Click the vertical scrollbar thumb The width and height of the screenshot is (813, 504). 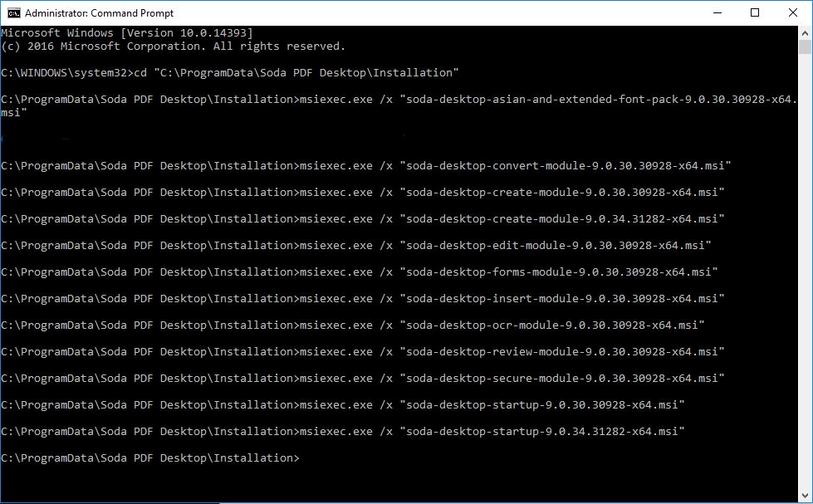[805, 46]
